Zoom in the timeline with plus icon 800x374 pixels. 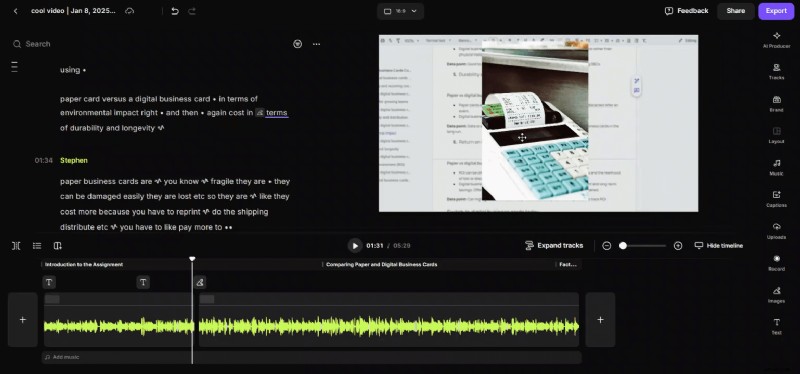pos(678,246)
